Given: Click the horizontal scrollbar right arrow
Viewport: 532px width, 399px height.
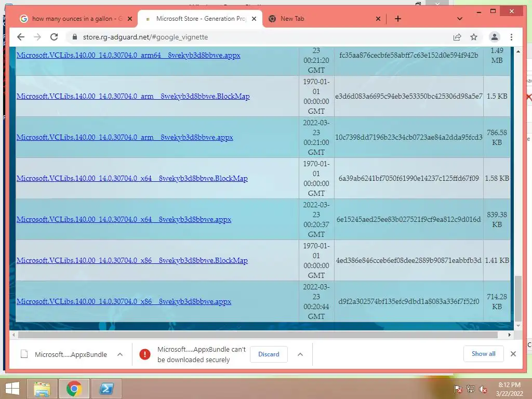Looking at the screenshot, I should (x=509, y=335).
